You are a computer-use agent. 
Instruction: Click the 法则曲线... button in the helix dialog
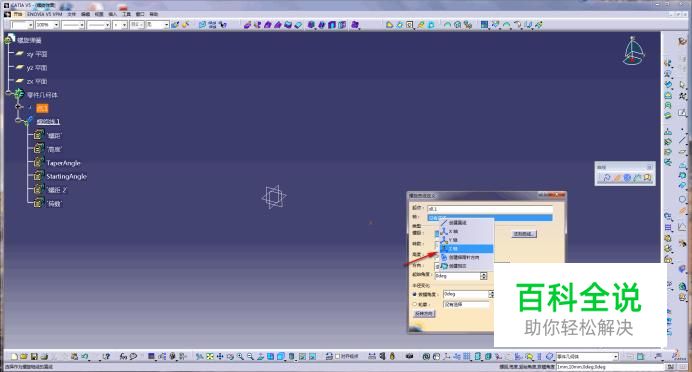pyautogui.click(x=524, y=234)
